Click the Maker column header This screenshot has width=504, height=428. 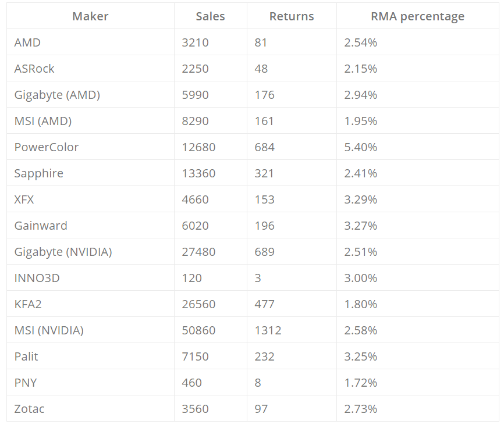90,16
